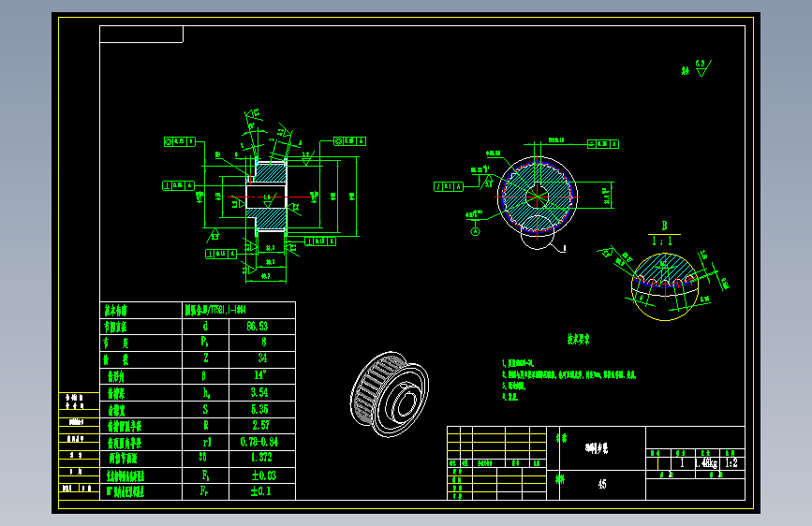
Task: Click the quantity value 1 in title block
Action: pyautogui.click(x=682, y=463)
